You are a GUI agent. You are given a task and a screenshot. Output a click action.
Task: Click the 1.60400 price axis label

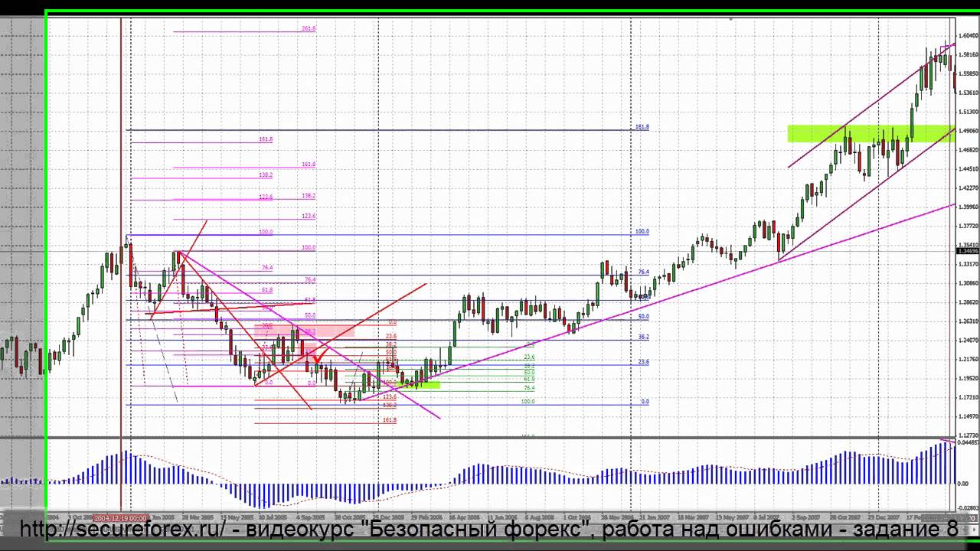(969, 35)
